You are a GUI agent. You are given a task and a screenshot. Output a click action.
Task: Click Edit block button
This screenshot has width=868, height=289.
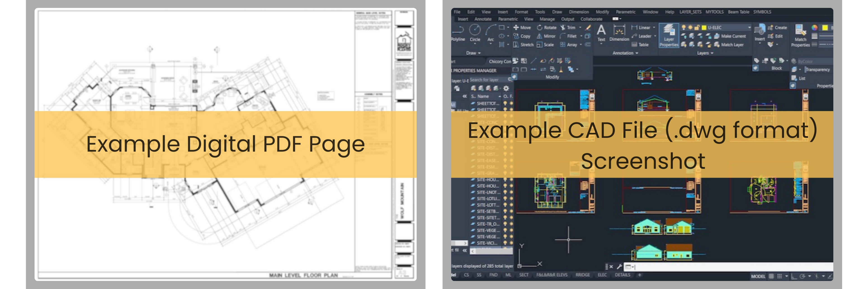pyautogui.click(x=775, y=36)
